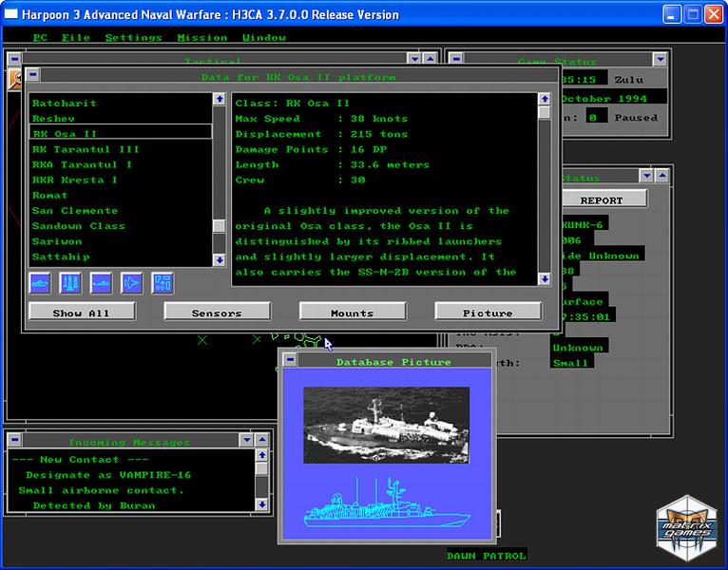Click the Mounts button
The height and width of the screenshot is (570, 728).
[353, 312]
